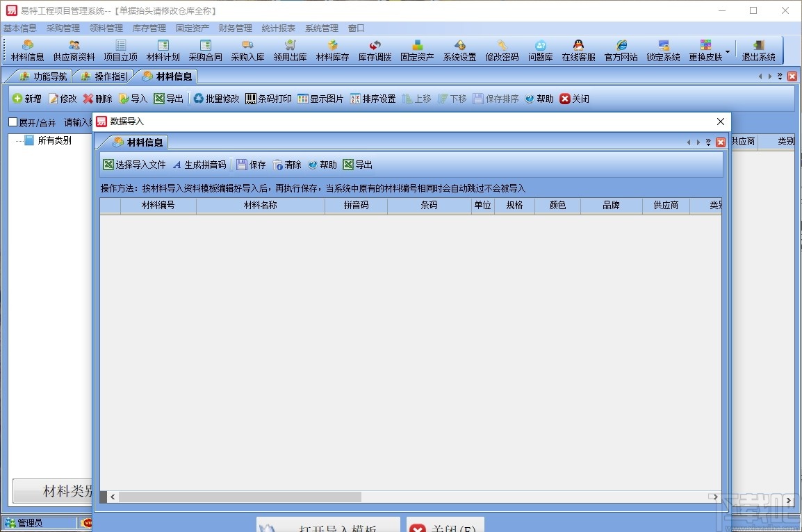Image resolution: width=802 pixels, height=532 pixels.
Task: Click 更换皮肤 toolbar icon
Action: [706, 51]
